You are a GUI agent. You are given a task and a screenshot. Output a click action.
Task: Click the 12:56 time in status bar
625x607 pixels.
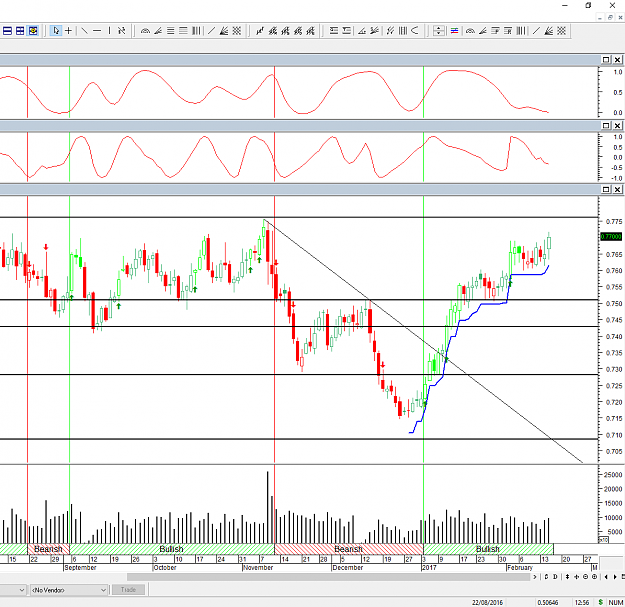click(x=582, y=602)
